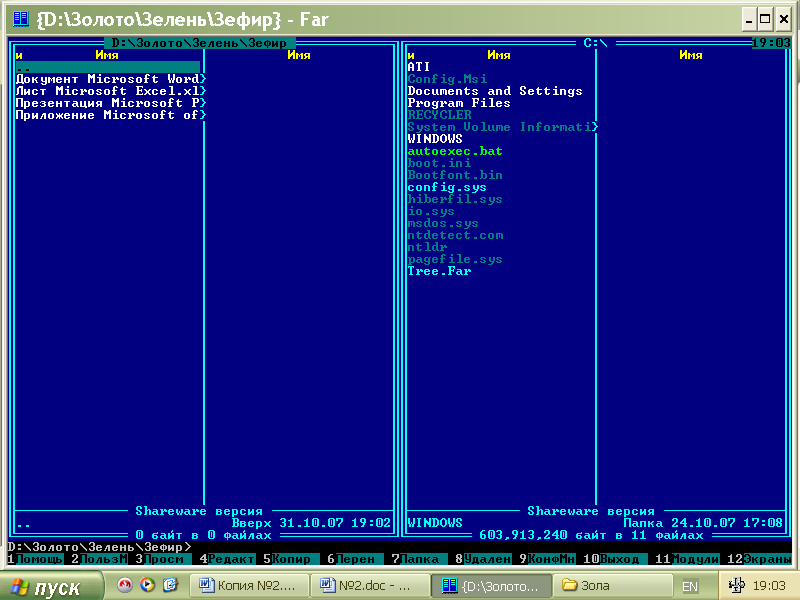Click the command line prompt
Image resolution: width=800 pixels, height=600 pixels.
click(x=99, y=547)
